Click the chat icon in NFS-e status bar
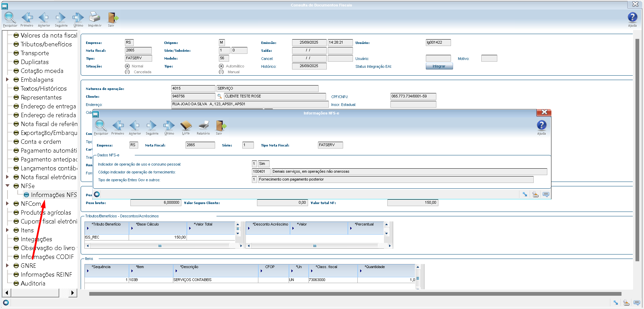Image resolution: width=644 pixels, height=309 pixels. [546, 195]
